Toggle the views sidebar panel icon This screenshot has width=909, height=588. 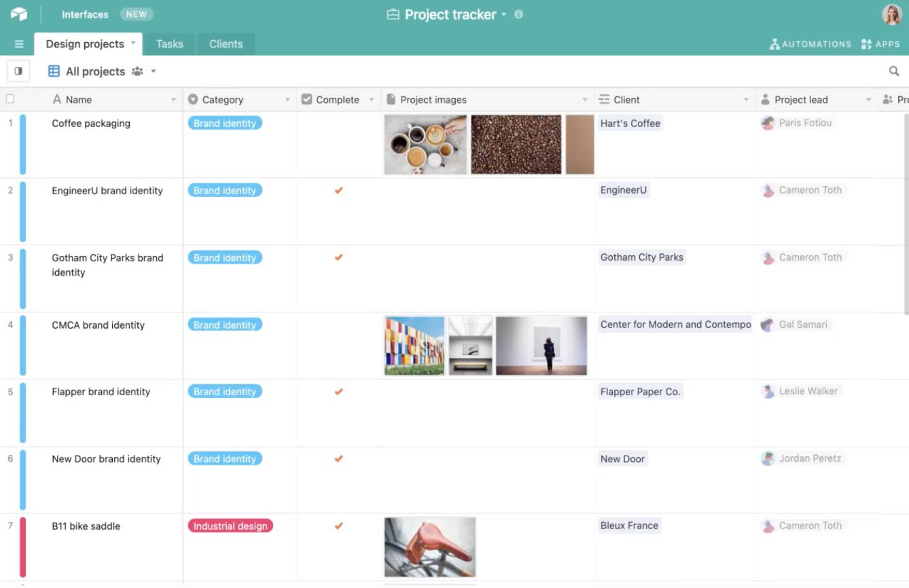pyautogui.click(x=18, y=71)
